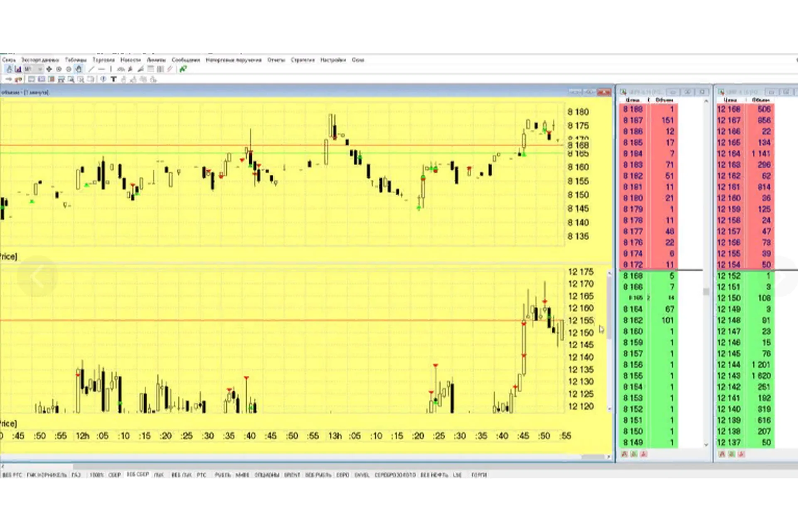
Task: Open the Таблицы menu
Action: (76, 60)
